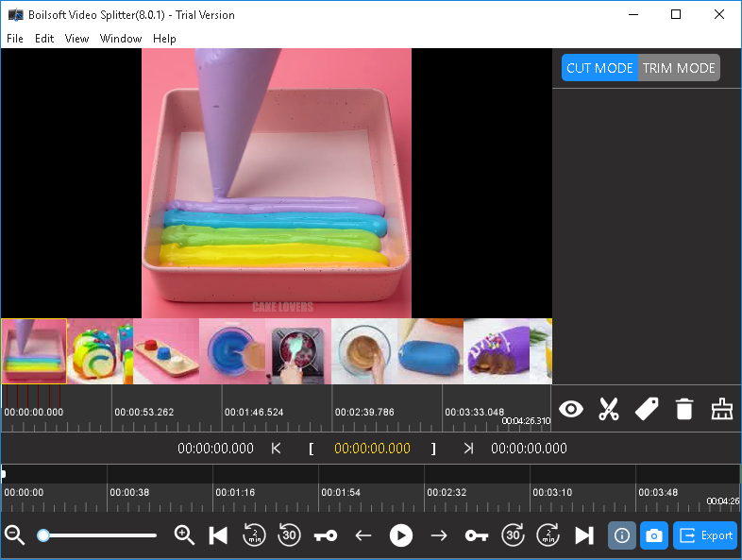Click the yellow current time field
Screen dimensions: 742x560
tap(372, 449)
